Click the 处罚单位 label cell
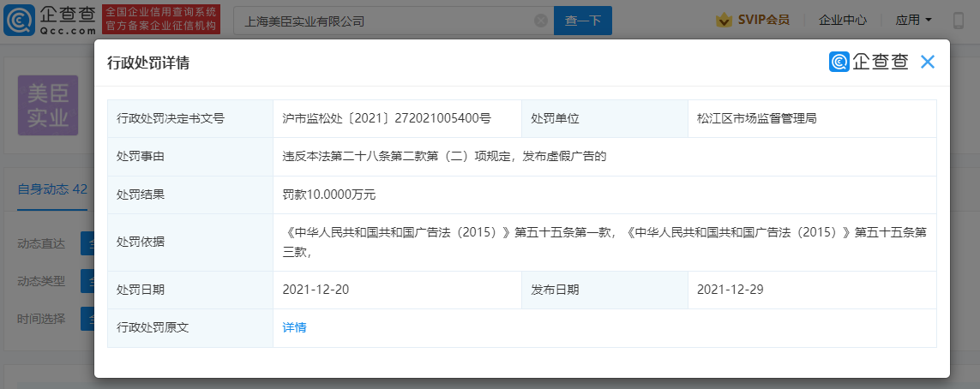980x389 pixels. pos(605,118)
